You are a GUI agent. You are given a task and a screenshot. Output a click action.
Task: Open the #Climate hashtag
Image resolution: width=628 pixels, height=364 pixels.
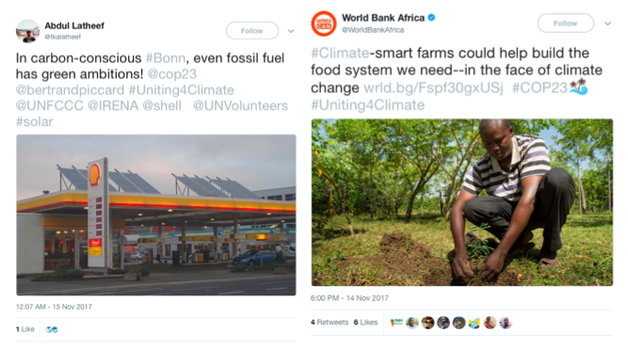tap(340, 53)
